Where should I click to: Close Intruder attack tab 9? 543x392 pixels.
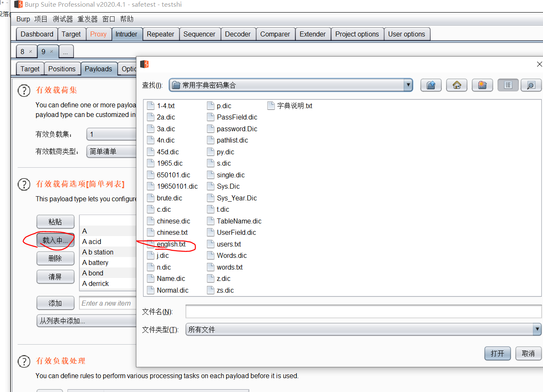(52, 52)
